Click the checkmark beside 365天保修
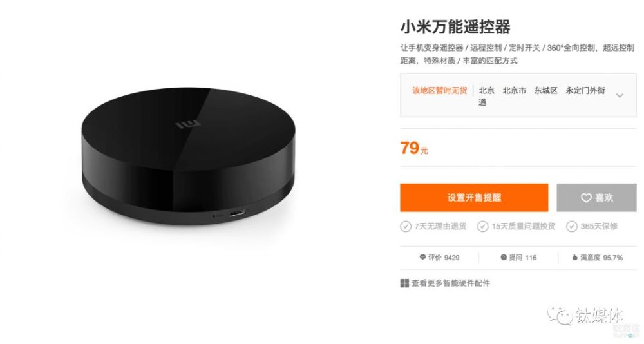644x344 pixels. click(572, 227)
